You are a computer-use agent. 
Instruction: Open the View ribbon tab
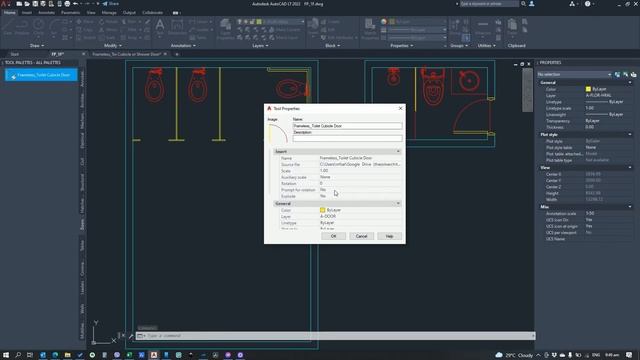(91, 13)
